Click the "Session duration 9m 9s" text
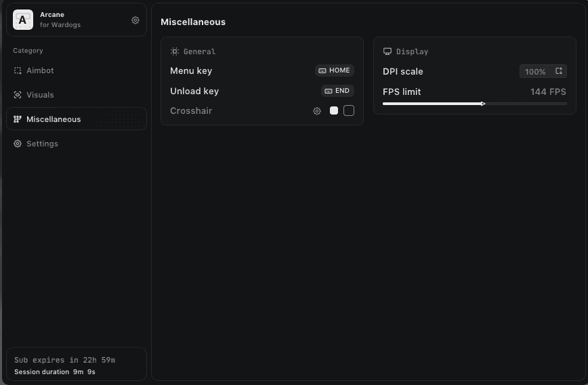This screenshot has height=385, width=588. [55, 372]
